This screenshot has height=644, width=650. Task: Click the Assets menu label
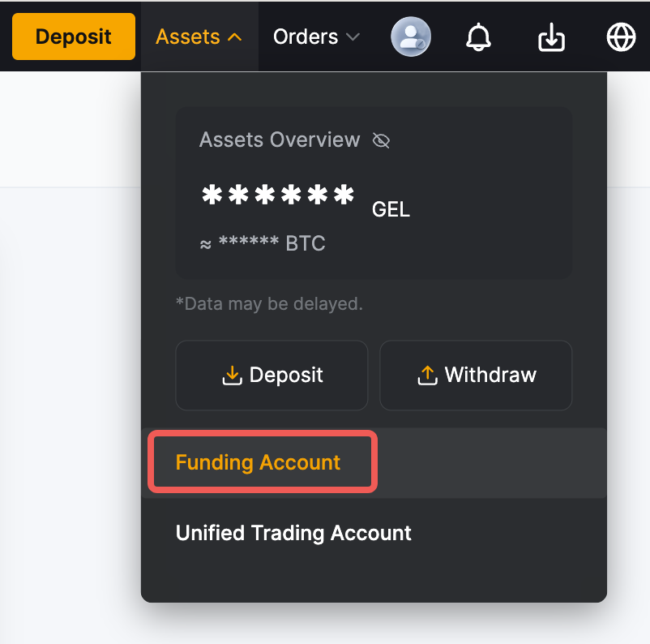tap(188, 37)
